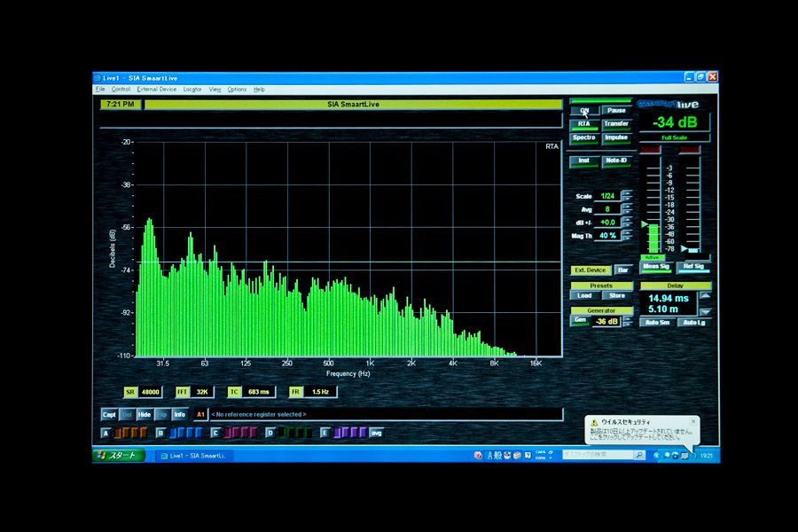Open the Windows Start menu

coord(119,456)
